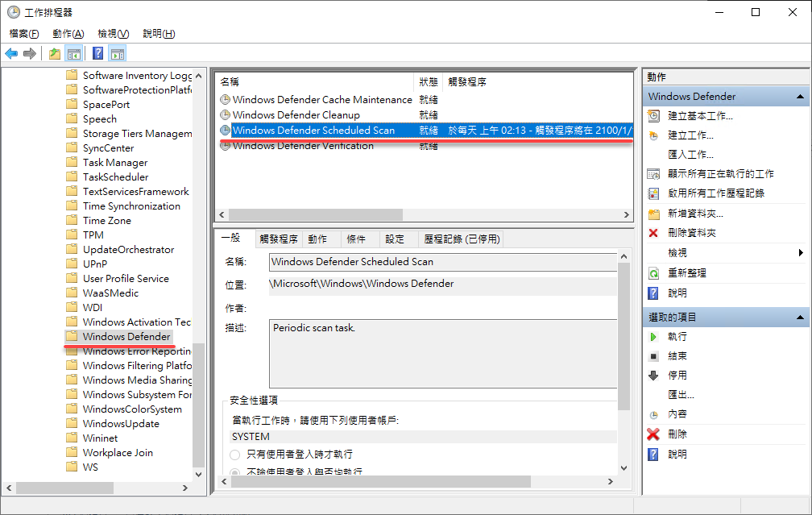Image resolution: width=812 pixels, height=515 pixels.
Task: Click 匯入工作 action link
Action: 690,155
